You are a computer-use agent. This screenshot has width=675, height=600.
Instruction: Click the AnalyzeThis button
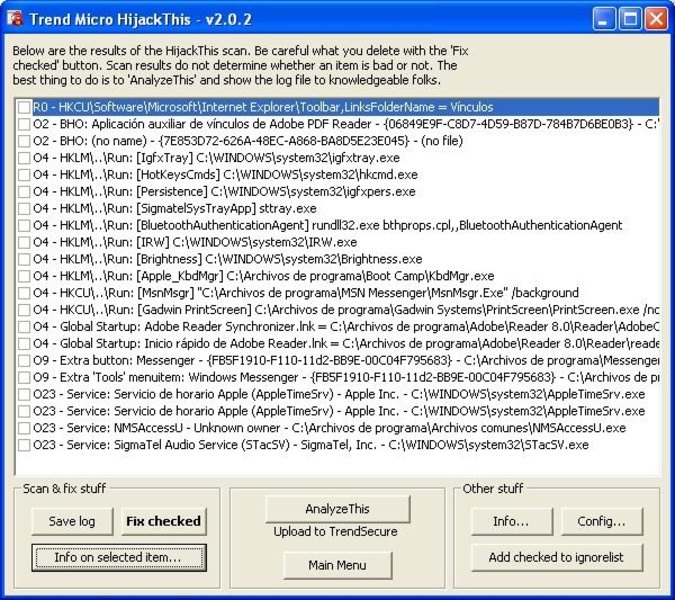point(338,509)
